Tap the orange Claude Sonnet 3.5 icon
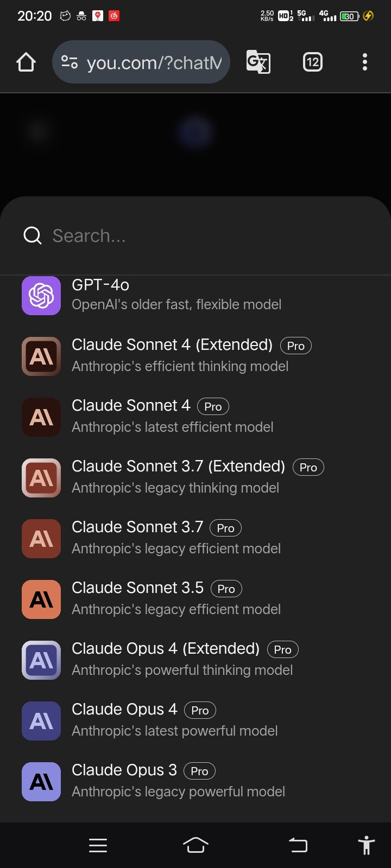This screenshot has height=868, width=391. (x=41, y=599)
